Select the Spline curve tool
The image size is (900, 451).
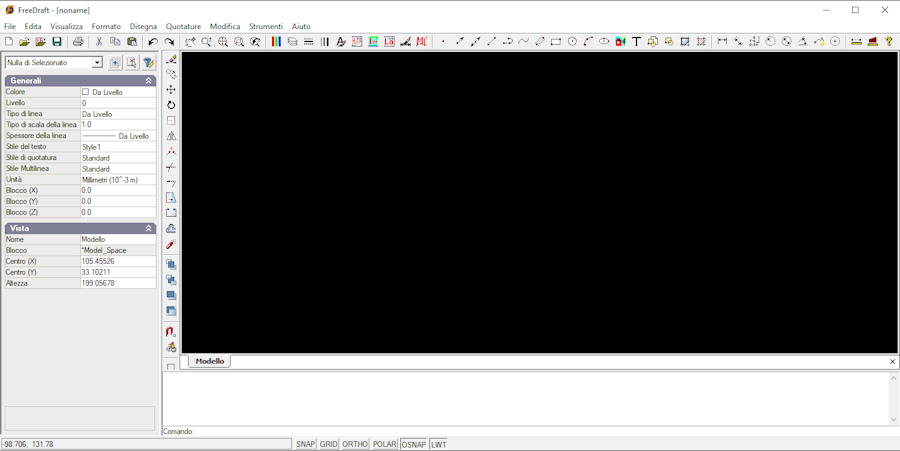point(523,41)
